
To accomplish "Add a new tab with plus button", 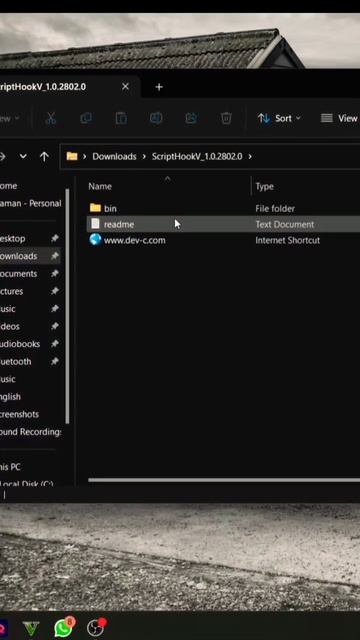I will click(x=159, y=87).
